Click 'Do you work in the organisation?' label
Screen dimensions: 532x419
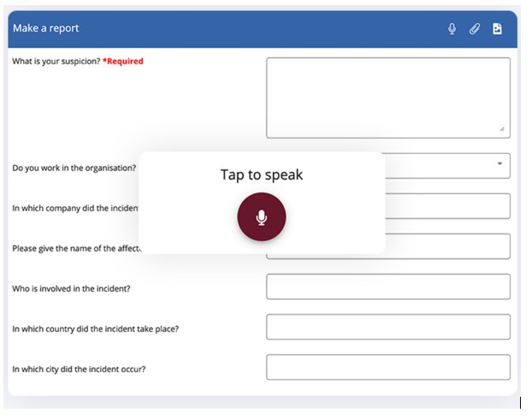(x=74, y=168)
